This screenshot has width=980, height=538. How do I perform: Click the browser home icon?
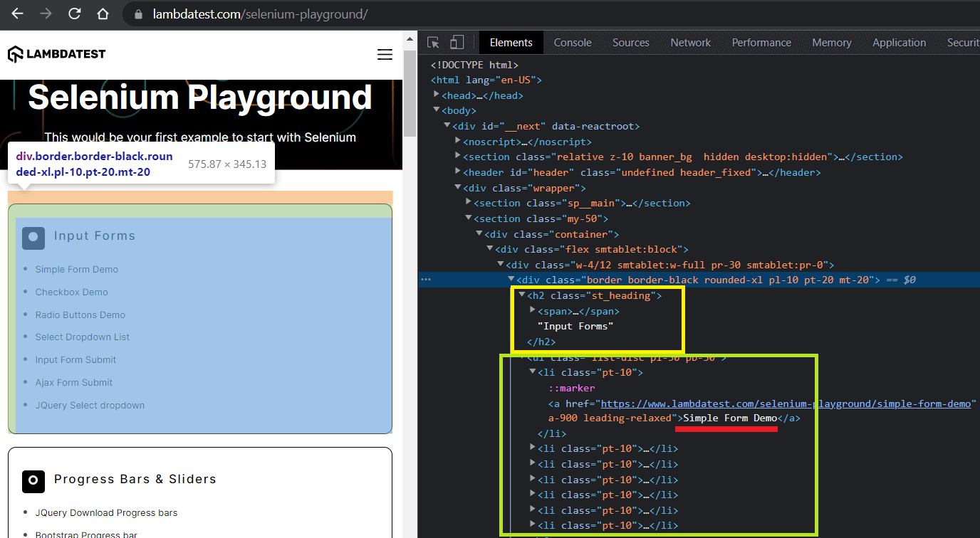pyautogui.click(x=103, y=14)
